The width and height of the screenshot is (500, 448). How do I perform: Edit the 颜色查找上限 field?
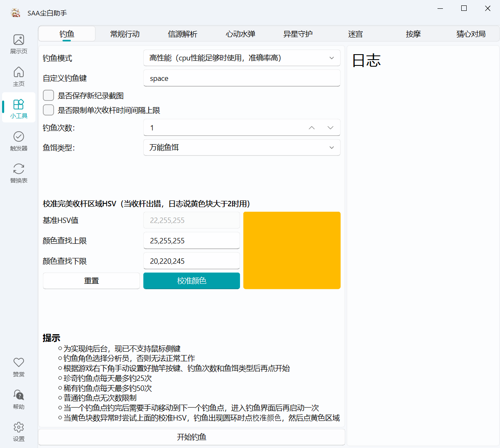coord(192,241)
